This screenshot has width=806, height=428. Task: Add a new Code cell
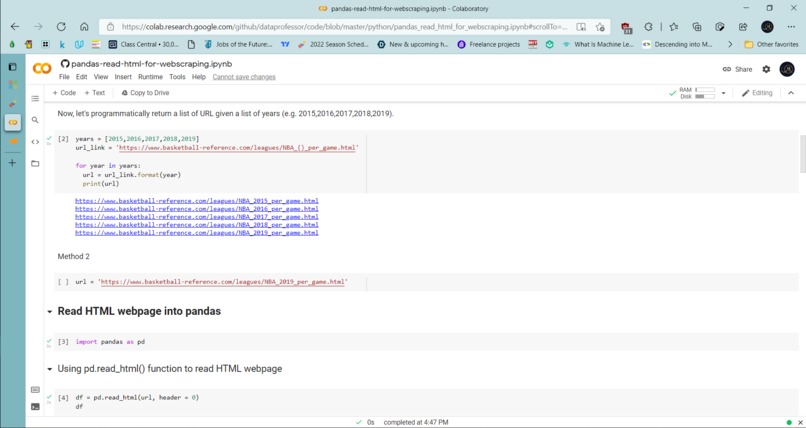click(x=64, y=93)
